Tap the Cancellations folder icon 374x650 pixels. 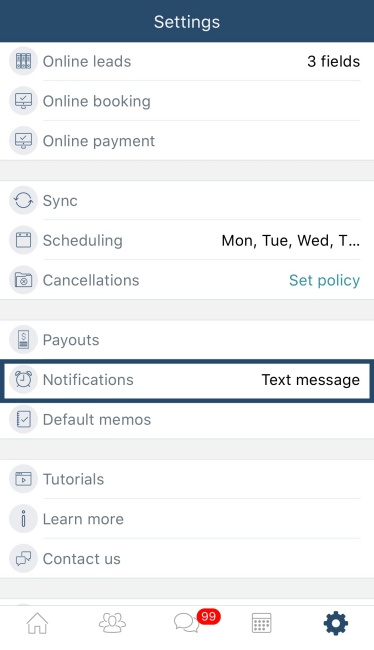[x=23, y=280]
